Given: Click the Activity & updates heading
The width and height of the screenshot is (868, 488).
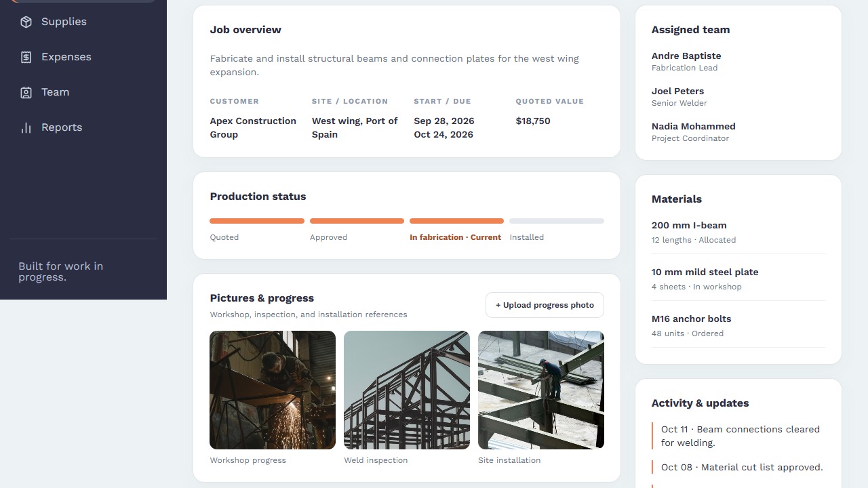Looking at the screenshot, I should (x=700, y=403).
